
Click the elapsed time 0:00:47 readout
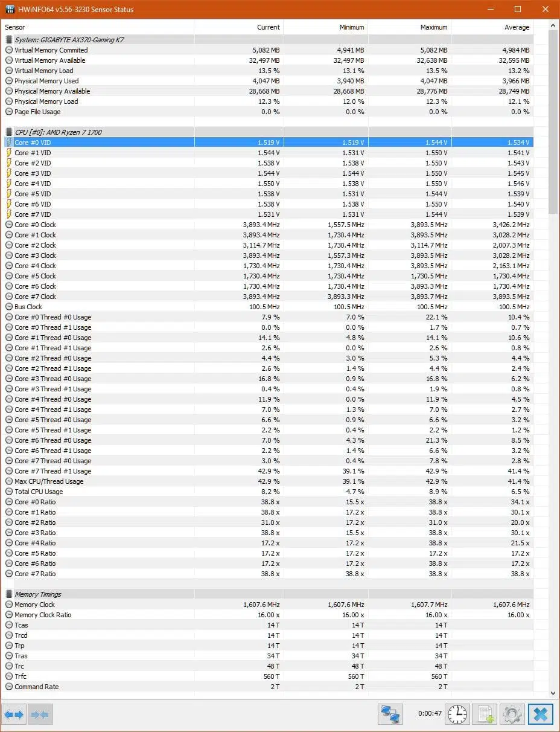pos(429,714)
